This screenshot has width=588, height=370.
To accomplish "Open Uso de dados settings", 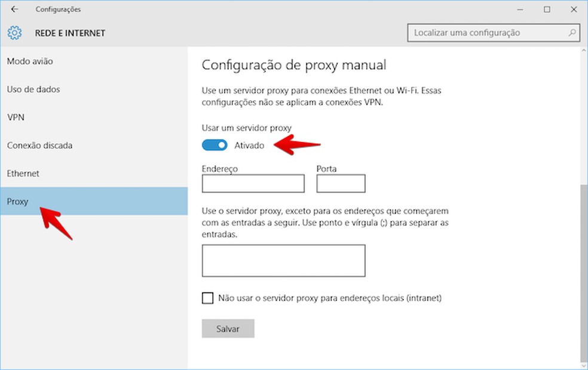I will coord(29,89).
